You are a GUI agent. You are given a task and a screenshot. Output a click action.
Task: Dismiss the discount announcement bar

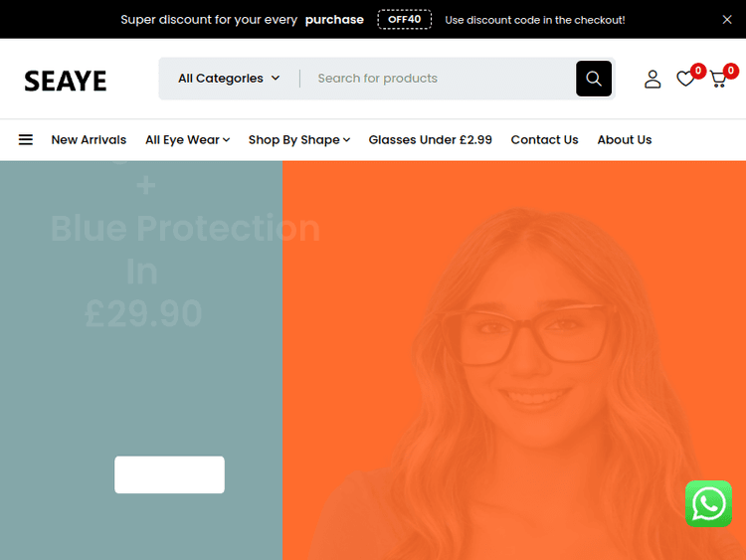point(727,20)
